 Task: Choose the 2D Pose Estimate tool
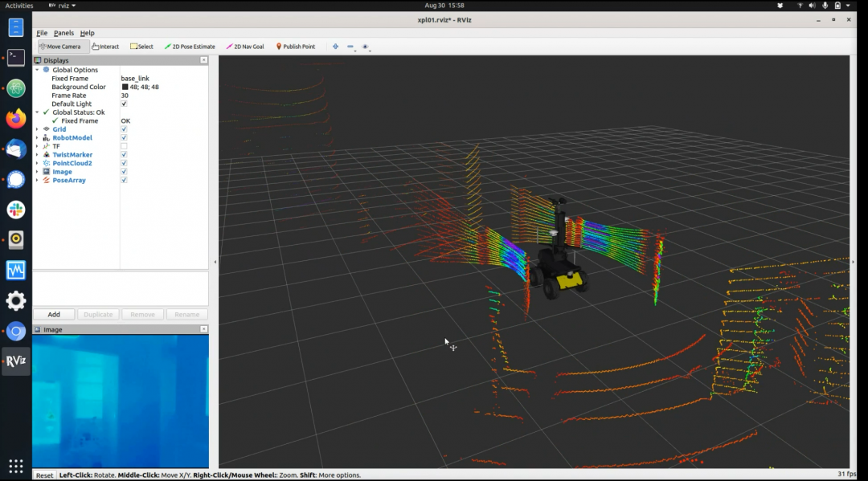(x=190, y=47)
